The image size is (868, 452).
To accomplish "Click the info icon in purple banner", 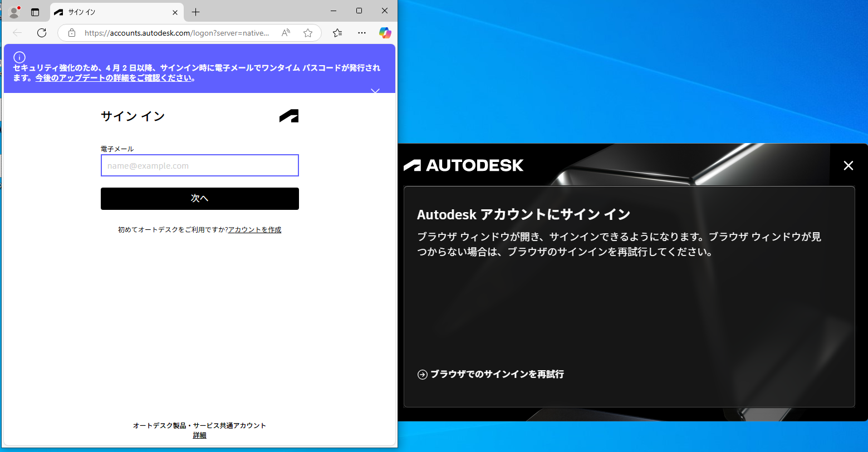I will (19, 57).
